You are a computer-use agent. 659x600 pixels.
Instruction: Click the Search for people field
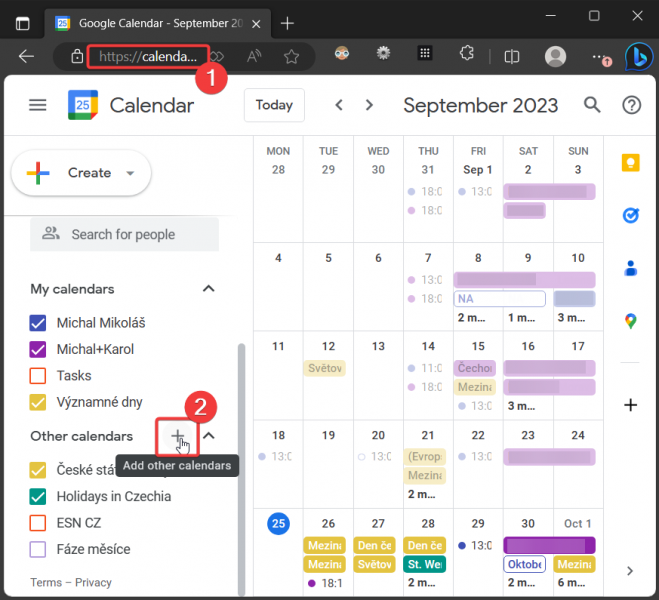click(x=124, y=234)
